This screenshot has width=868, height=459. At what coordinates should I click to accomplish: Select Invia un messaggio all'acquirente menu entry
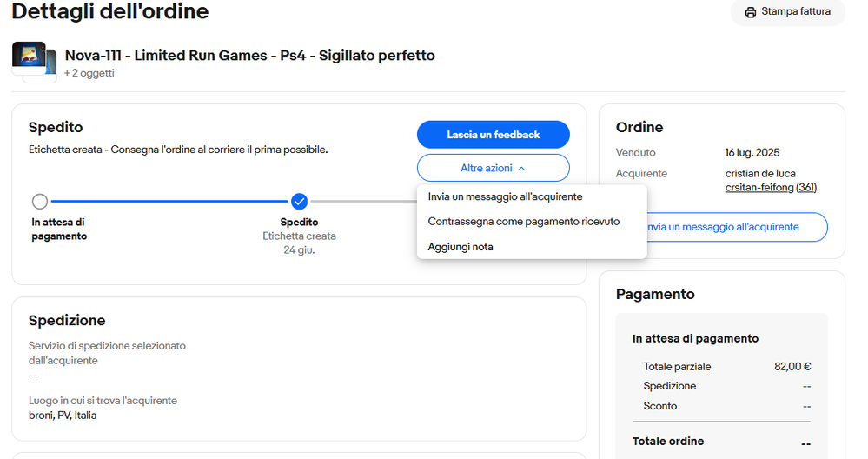tap(505, 196)
